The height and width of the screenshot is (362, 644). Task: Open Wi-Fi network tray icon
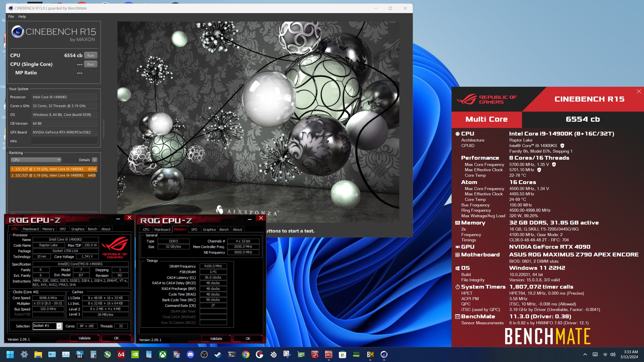605,354
